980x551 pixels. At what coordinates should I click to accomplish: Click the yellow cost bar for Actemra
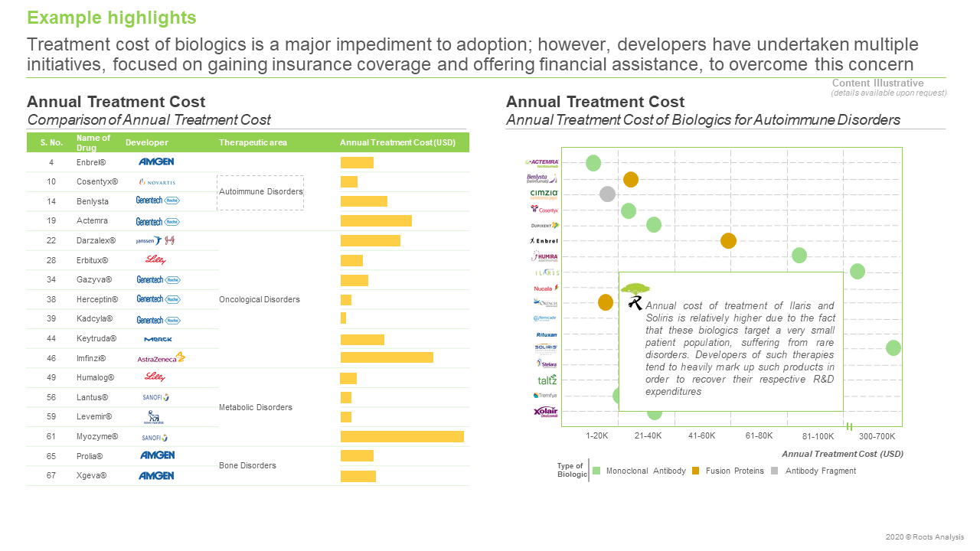click(376, 221)
